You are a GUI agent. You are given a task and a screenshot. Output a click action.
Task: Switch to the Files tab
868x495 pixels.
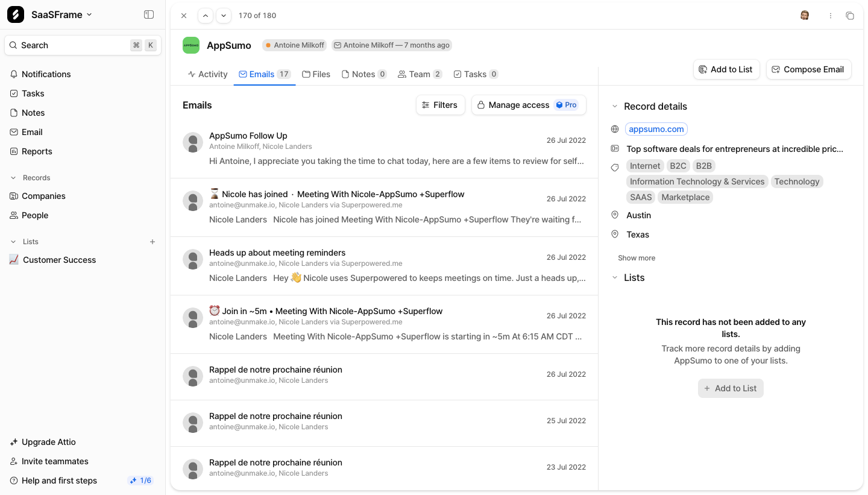[316, 74]
